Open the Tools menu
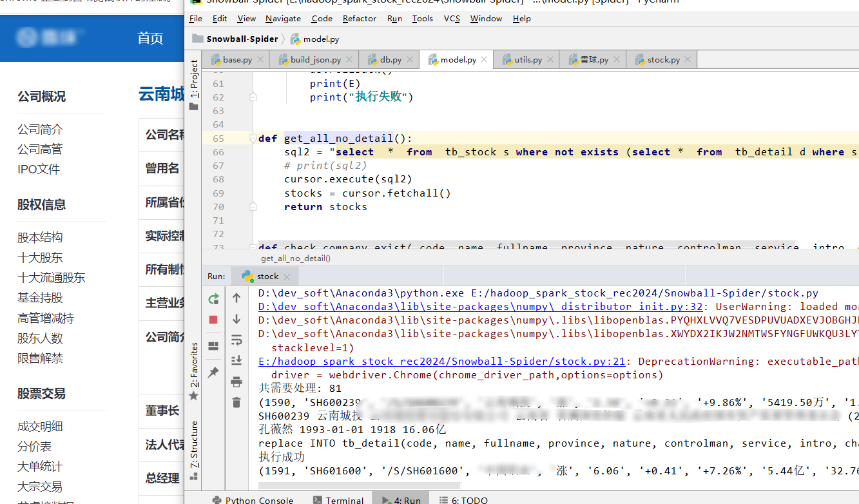 pos(423,19)
